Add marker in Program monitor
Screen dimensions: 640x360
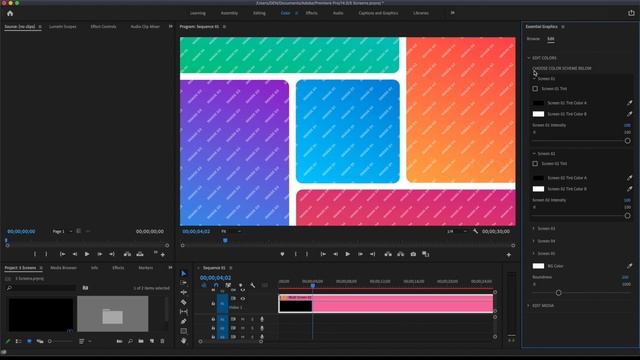pos(282,254)
